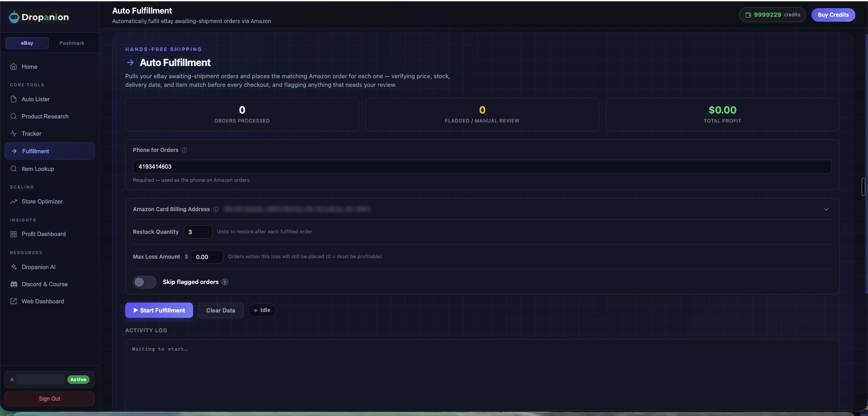Switch to the Poshmark tab

pos(72,43)
